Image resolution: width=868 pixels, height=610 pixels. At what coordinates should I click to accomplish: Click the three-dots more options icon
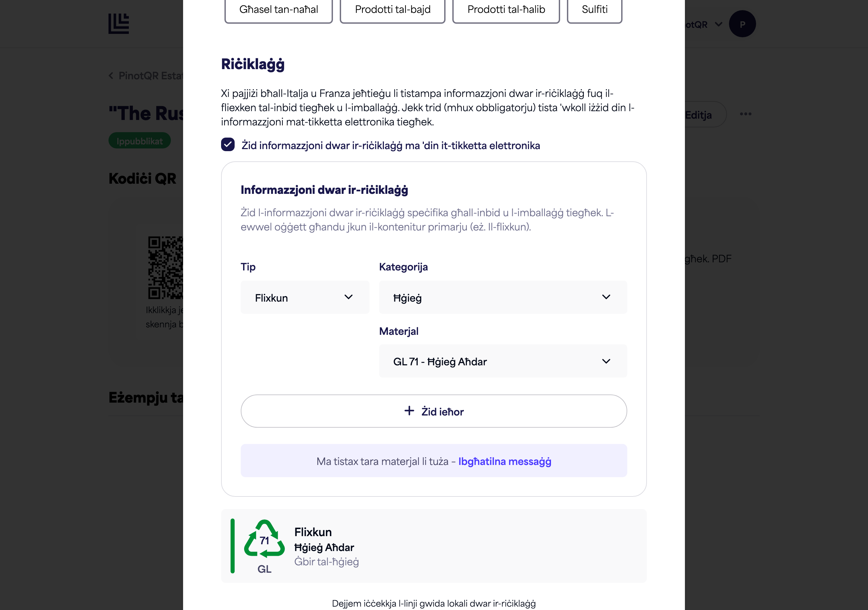point(745,114)
